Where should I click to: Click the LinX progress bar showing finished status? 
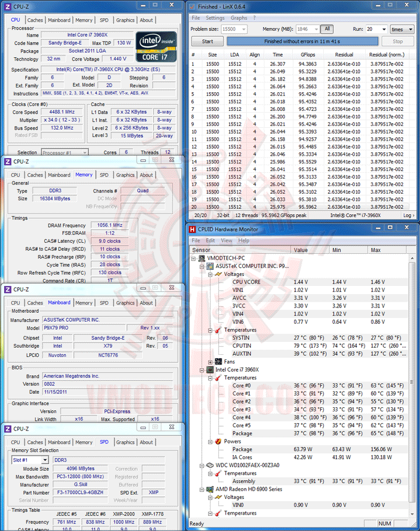tap(302, 41)
